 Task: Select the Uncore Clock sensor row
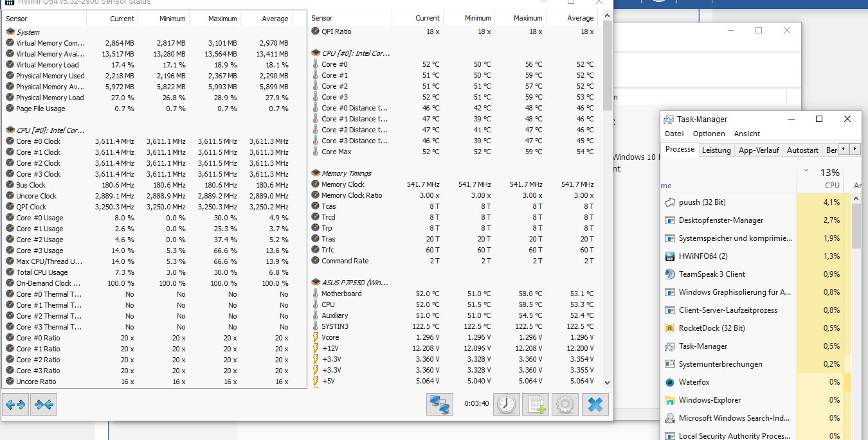pos(154,196)
